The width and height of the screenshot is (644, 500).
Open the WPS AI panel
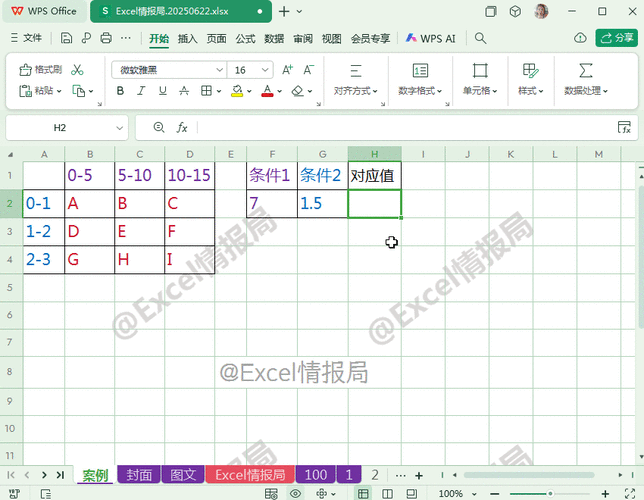click(x=430, y=39)
